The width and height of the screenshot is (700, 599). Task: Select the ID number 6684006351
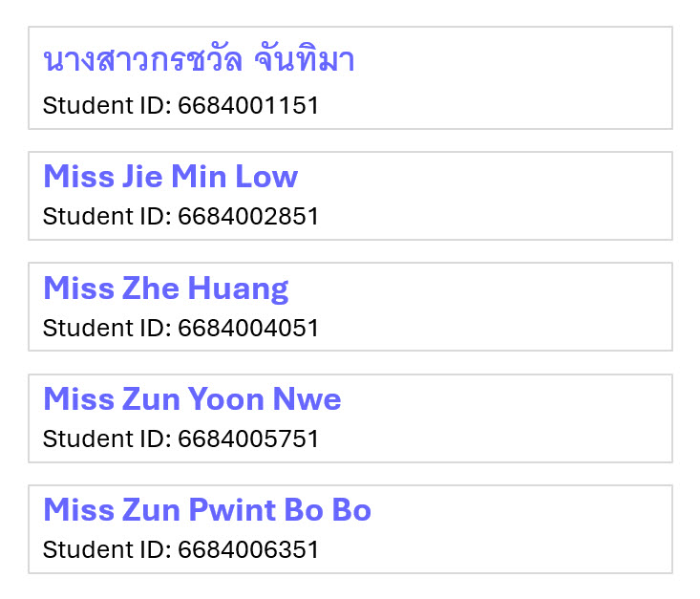pyautogui.click(x=248, y=550)
